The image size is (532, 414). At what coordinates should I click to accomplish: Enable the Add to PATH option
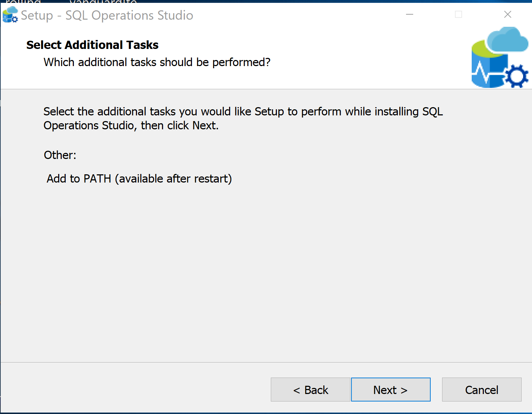tap(139, 179)
